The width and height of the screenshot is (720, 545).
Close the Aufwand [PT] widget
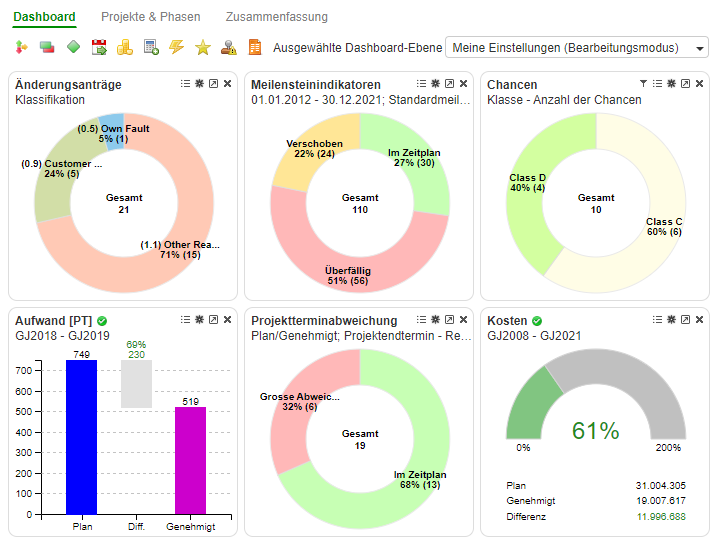tap(227, 320)
